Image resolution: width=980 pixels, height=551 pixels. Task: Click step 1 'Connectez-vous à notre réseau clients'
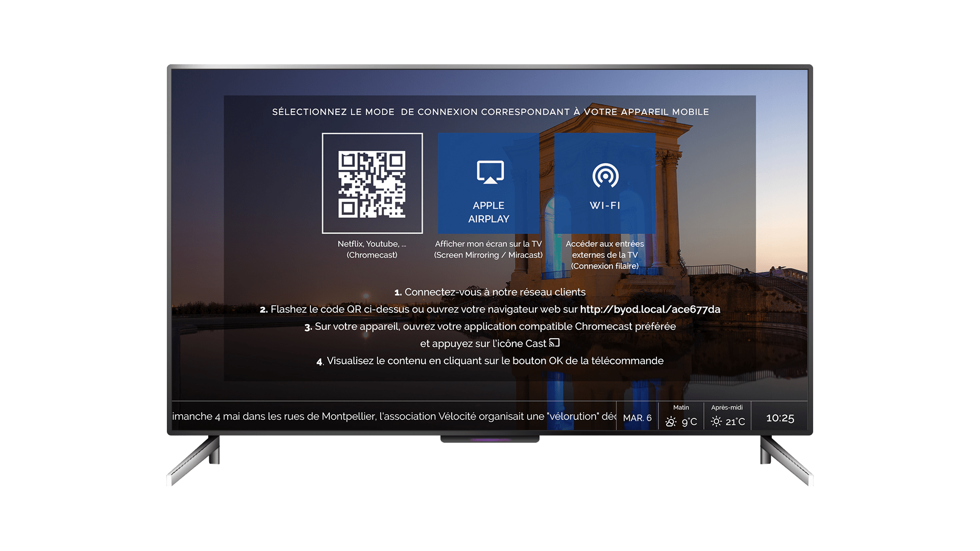click(x=490, y=292)
